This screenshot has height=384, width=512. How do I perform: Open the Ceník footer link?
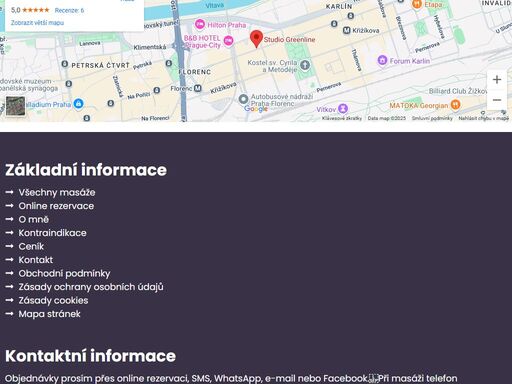coord(31,246)
